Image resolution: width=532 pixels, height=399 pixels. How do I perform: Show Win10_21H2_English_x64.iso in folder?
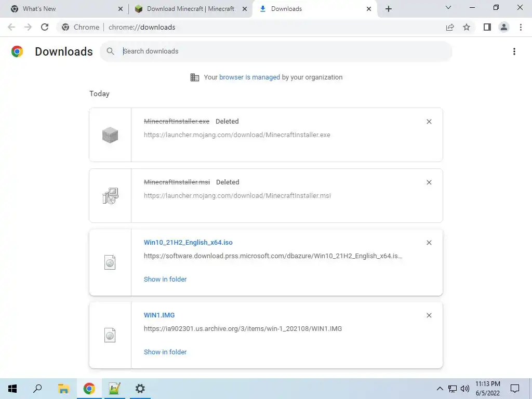(165, 279)
